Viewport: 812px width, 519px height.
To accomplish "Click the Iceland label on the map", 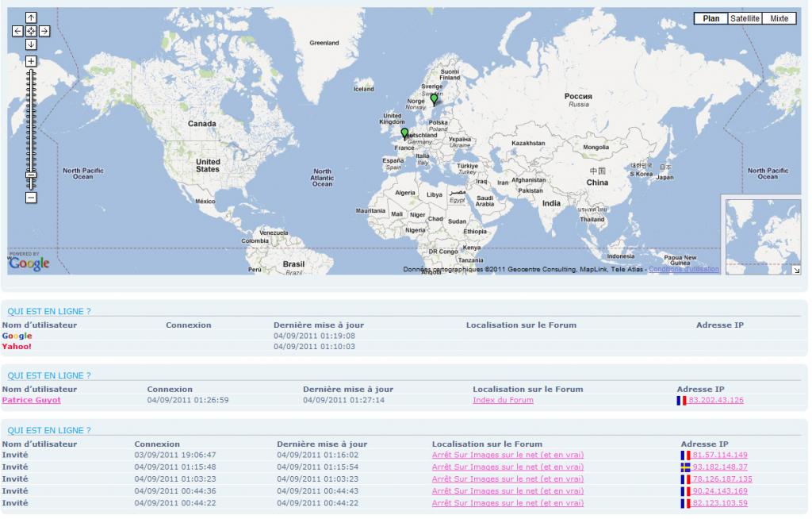I will coord(363,89).
